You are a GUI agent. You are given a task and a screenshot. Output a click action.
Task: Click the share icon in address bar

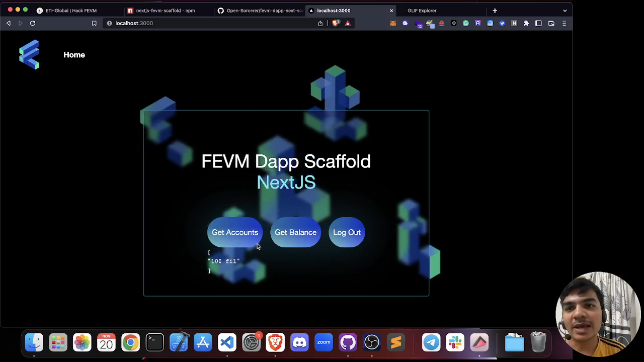point(320,23)
